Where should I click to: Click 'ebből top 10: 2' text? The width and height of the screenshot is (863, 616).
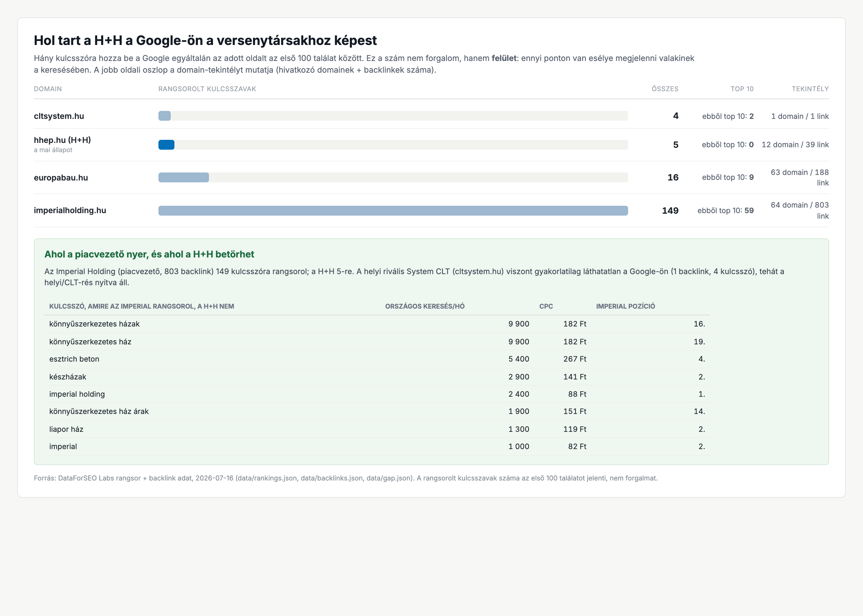pos(727,116)
